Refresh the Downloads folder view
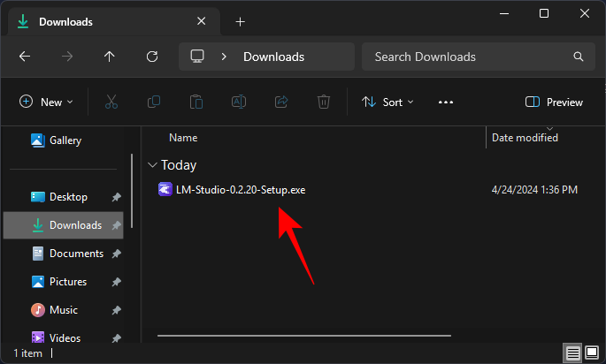Viewport: 606px width, 364px height. tap(152, 57)
